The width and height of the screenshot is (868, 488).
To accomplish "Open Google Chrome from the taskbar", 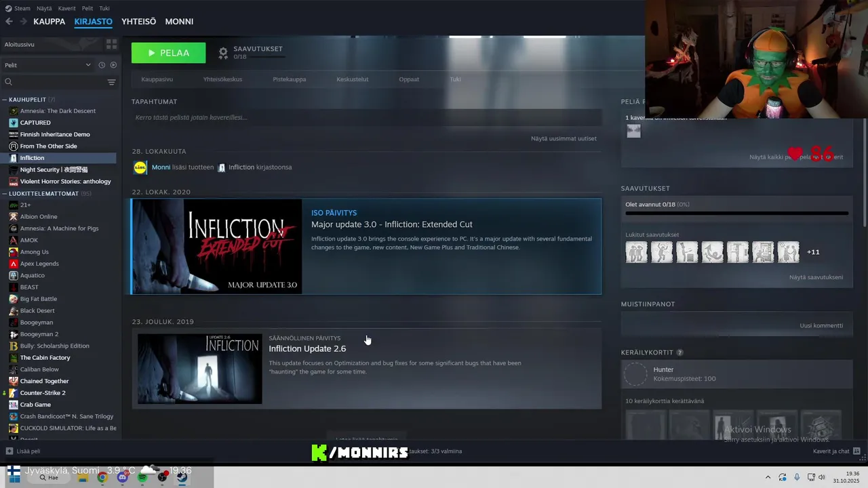I will pyautogui.click(x=102, y=477).
